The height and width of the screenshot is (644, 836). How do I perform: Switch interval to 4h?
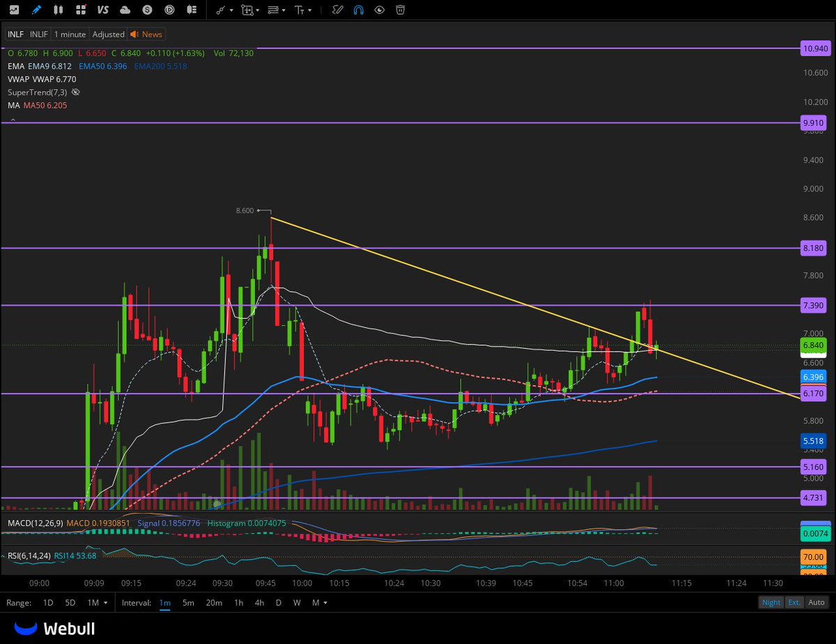(259, 602)
